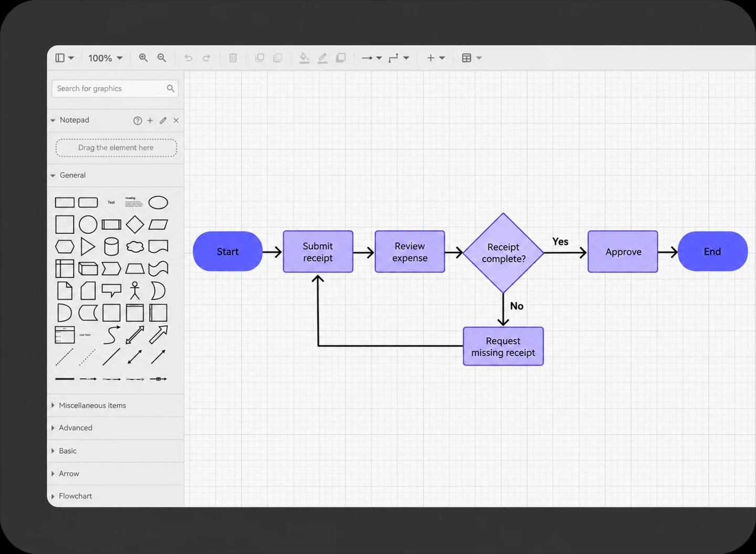Viewport: 756px width, 554px height.
Task: Select the cloud shape in General
Action: pyautogui.click(x=135, y=246)
